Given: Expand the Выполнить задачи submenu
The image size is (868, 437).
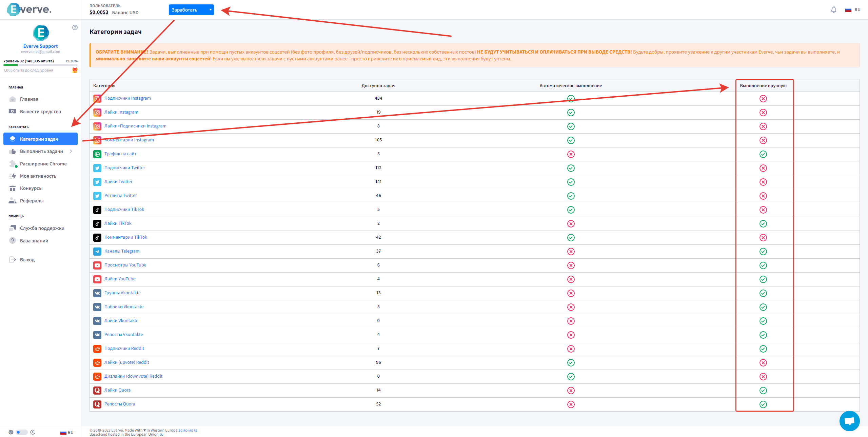Looking at the screenshot, I should click(41, 151).
